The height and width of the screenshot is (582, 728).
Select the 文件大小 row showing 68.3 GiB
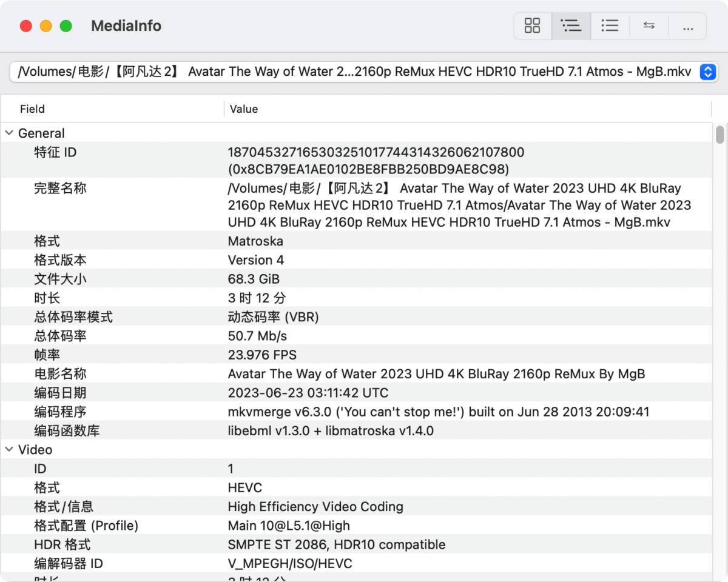point(243,279)
